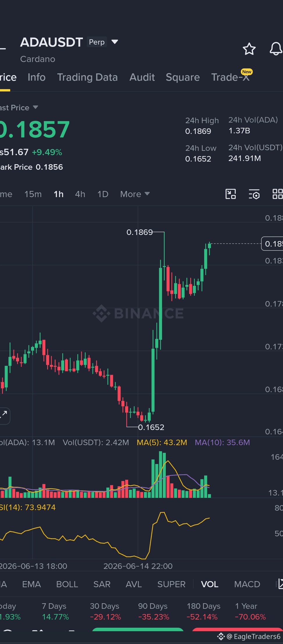Tap the 2026-06-13 18:00 time label

click(33, 566)
